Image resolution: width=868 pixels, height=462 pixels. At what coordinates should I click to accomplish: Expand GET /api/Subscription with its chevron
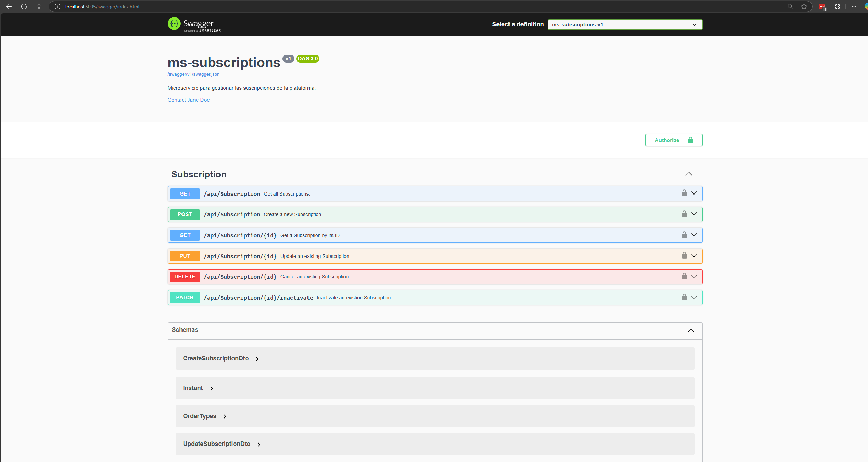pyautogui.click(x=694, y=193)
